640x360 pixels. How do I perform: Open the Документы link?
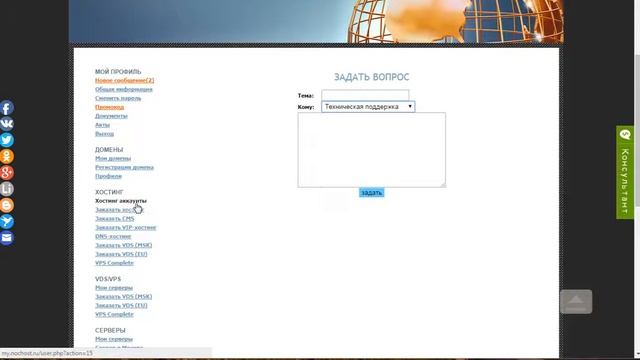[111, 116]
